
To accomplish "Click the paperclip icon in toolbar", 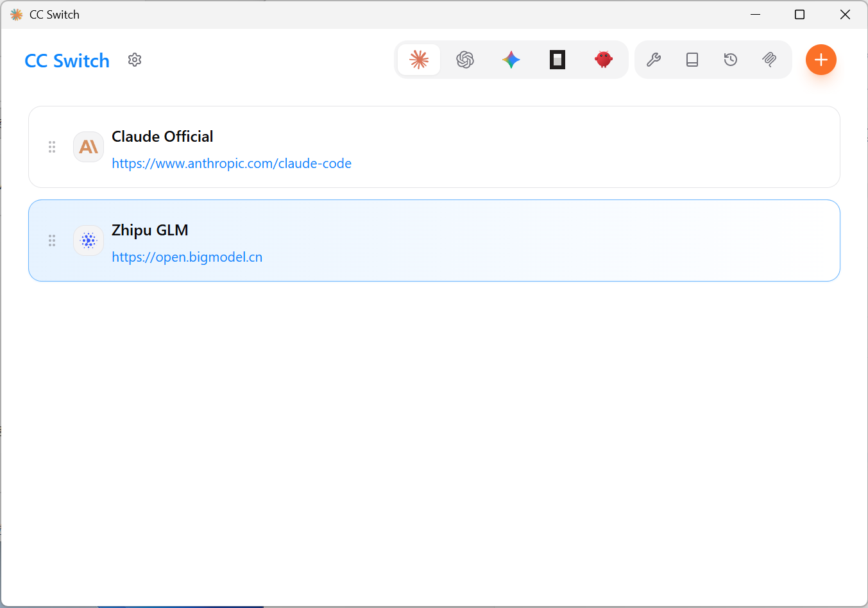I will click(x=769, y=60).
